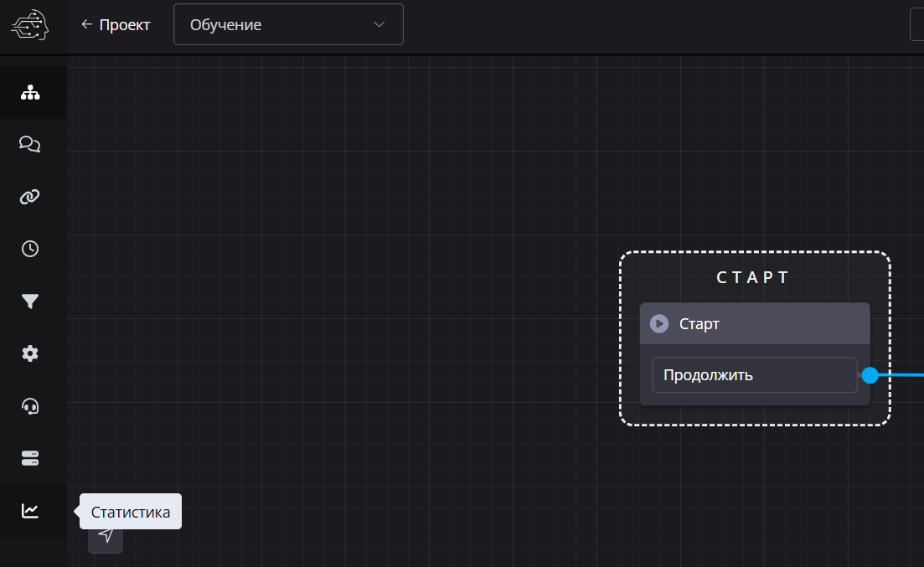This screenshot has height=567, width=924.
Task: Click the blue output connector dot
Action: coord(870,375)
